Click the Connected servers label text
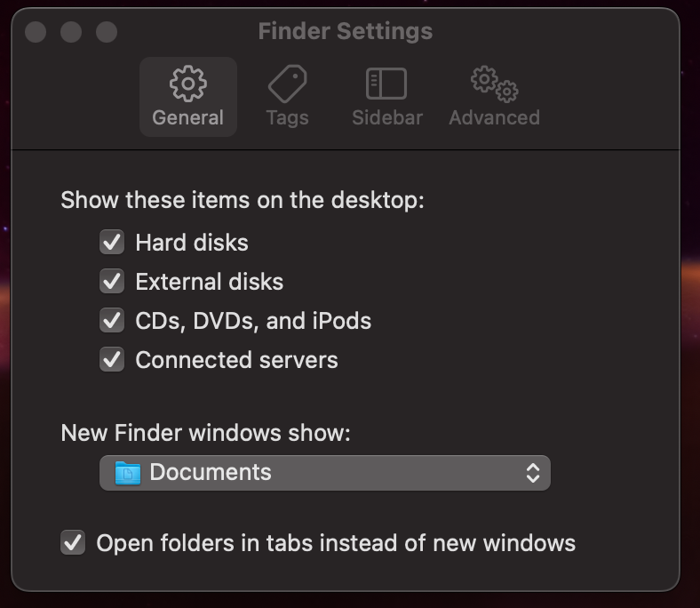 236,360
